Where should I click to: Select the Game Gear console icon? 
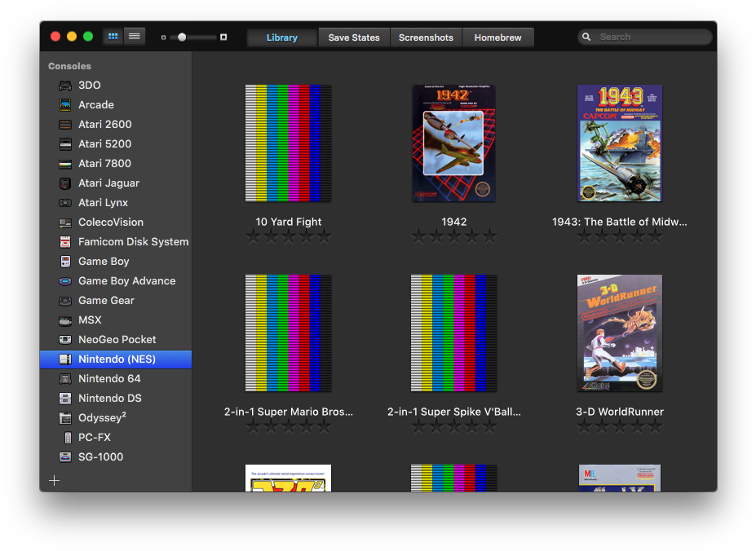pos(65,301)
